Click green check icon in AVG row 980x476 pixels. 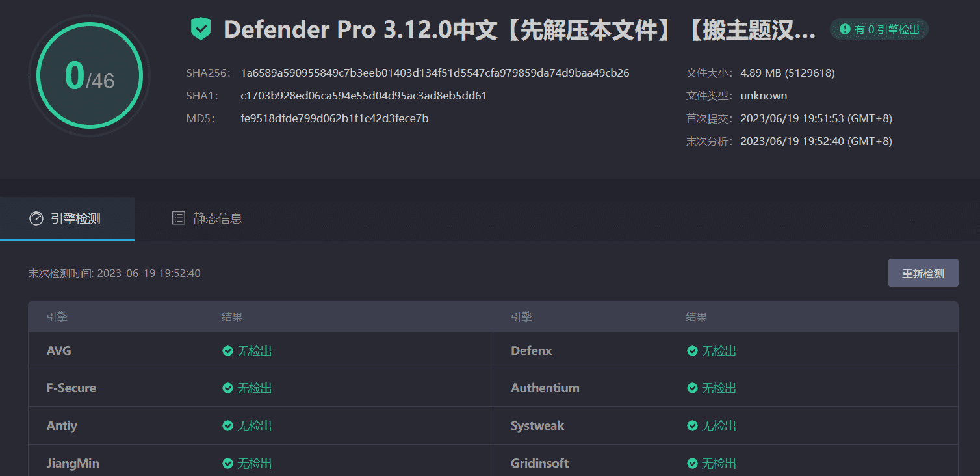tap(227, 351)
